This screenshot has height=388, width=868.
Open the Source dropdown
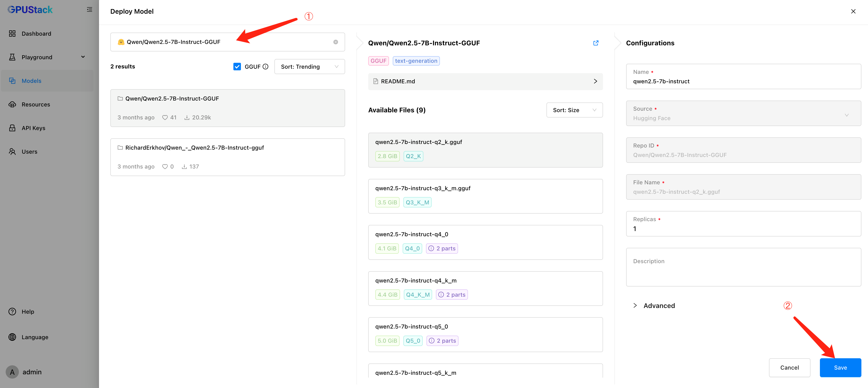pos(743,113)
